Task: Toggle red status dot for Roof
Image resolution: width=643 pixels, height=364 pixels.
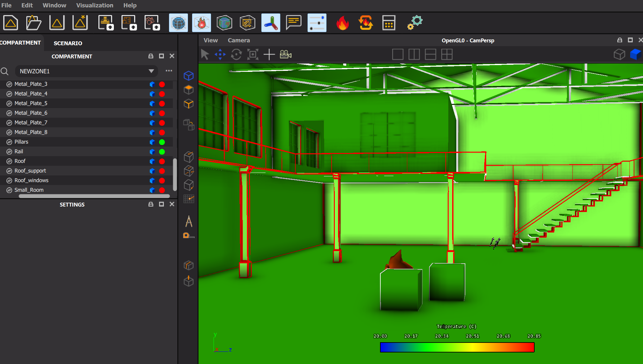Action: tap(162, 161)
